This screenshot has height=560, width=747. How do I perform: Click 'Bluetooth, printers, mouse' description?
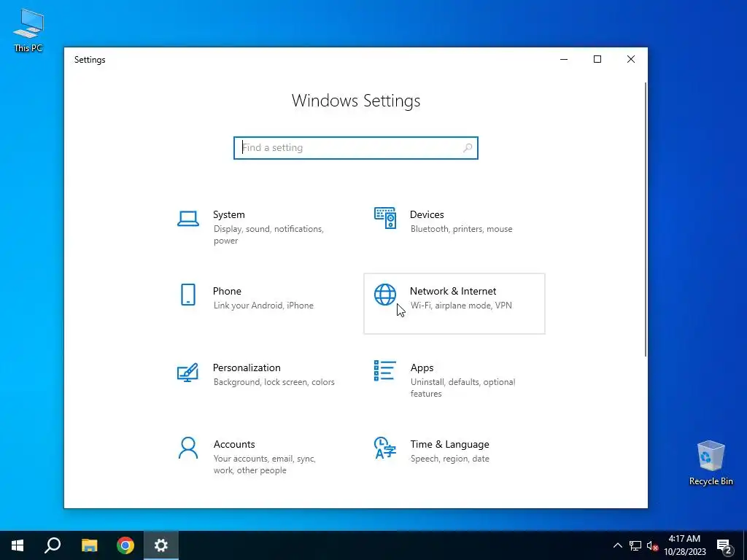pyautogui.click(x=461, y=229)
